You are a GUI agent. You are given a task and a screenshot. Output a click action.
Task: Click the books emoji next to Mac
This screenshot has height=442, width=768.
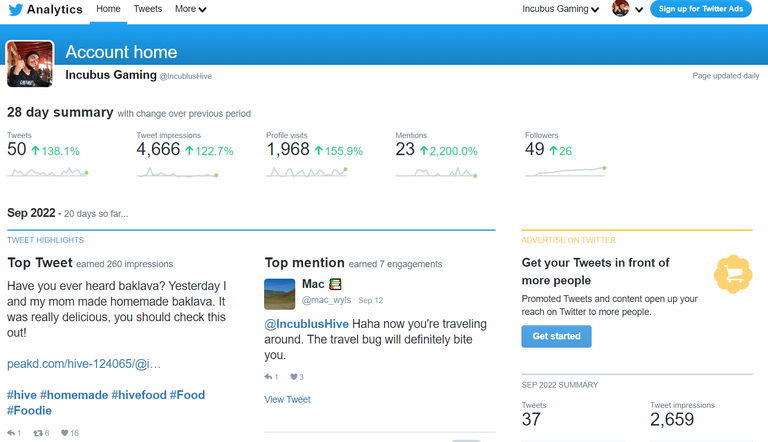[x=335, y=284]
